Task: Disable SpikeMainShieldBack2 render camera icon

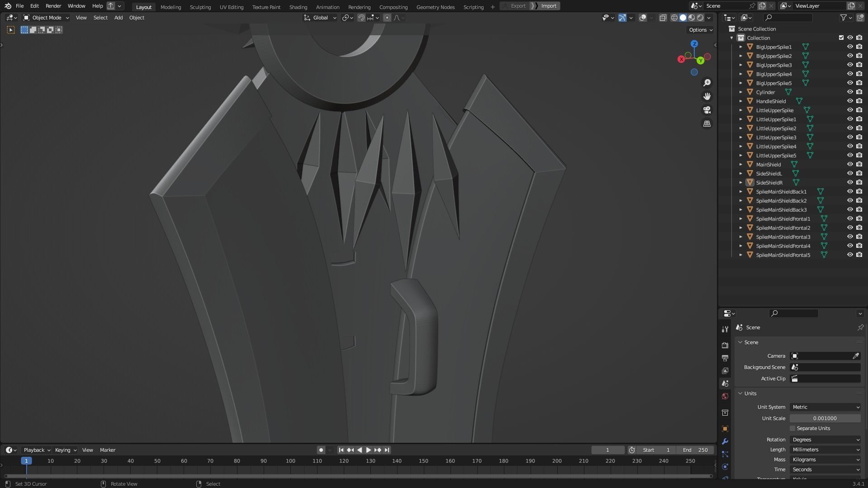Action: pyautogui.click(x=859, y=200)
